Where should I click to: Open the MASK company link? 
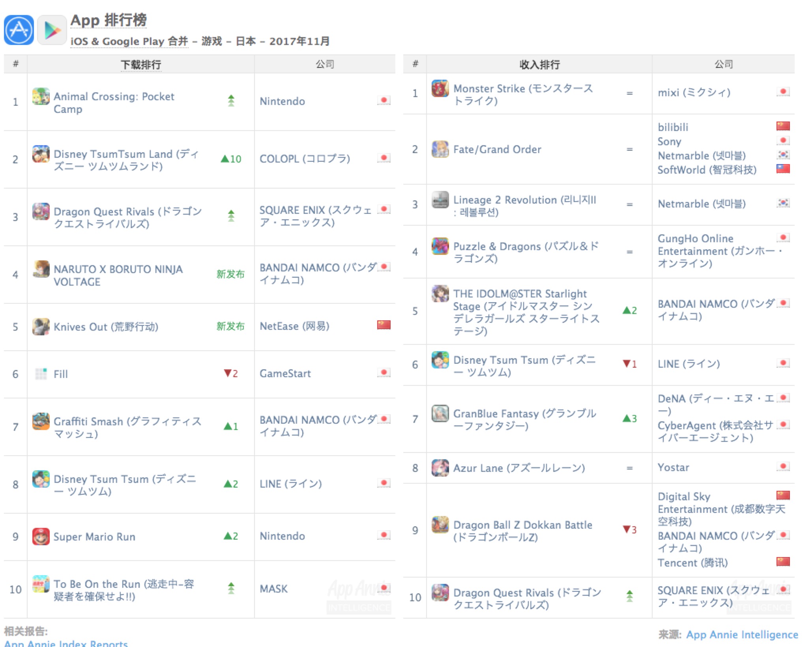tap(273, 589)
